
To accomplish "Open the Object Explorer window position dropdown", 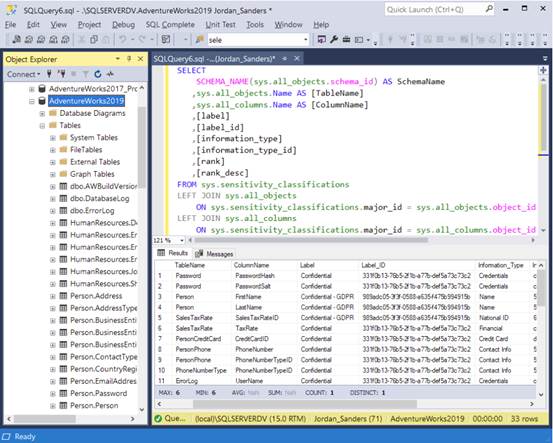I will click(117, 59).
